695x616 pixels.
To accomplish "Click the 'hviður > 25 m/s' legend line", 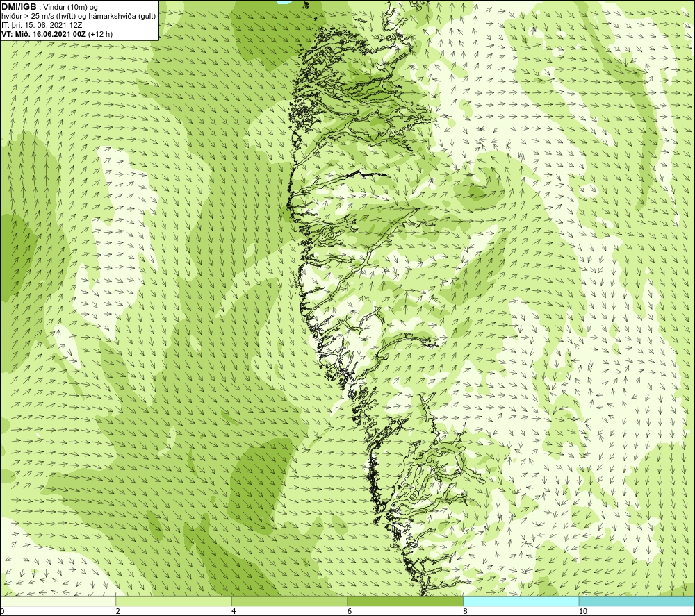I will [x=79, y=17].
